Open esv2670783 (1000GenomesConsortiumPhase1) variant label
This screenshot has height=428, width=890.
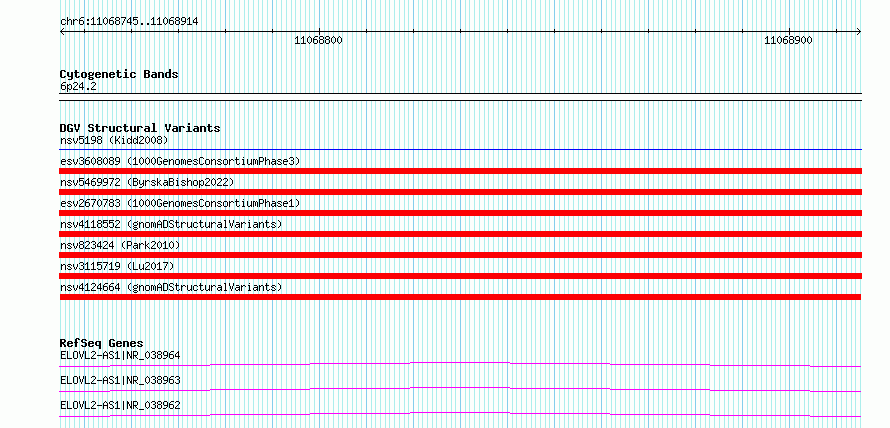tap(180, 203)
